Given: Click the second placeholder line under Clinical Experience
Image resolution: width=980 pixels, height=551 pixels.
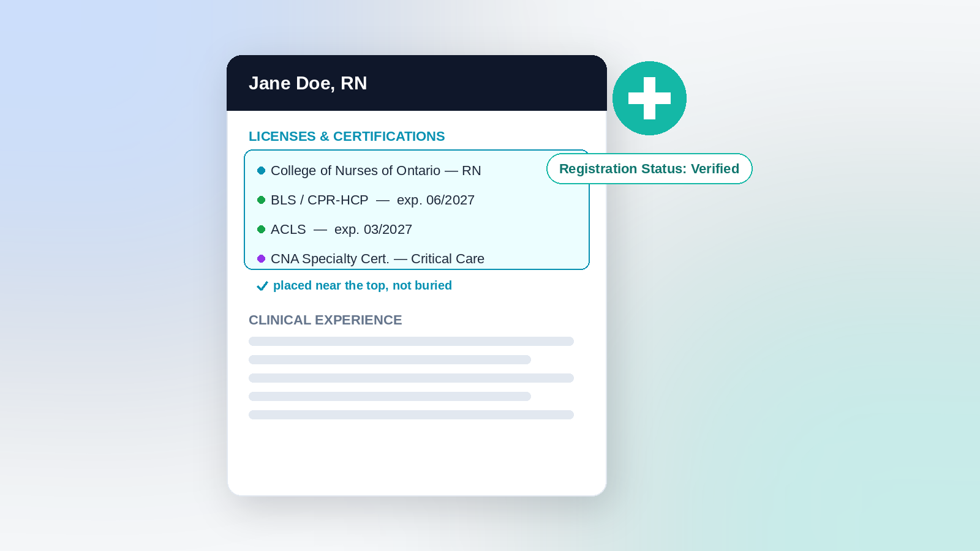Looking at the screenshot, I should pyautogui.click(x=390, y=359).
